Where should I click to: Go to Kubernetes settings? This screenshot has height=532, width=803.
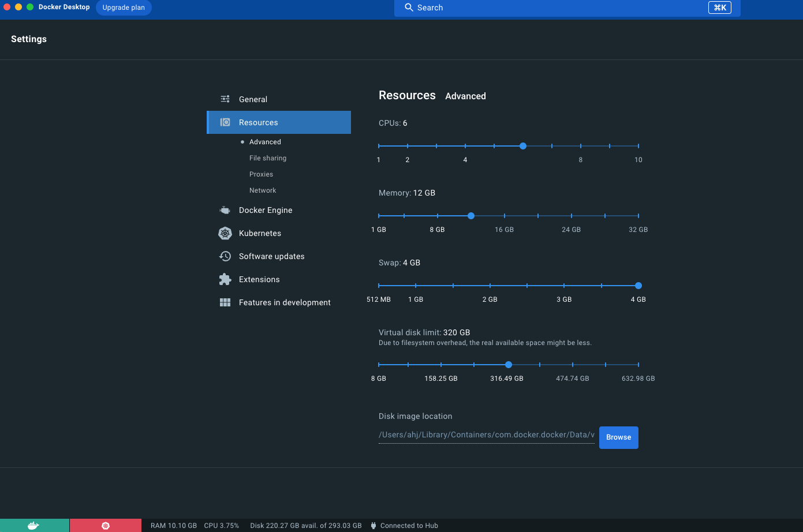click(279, 233)
